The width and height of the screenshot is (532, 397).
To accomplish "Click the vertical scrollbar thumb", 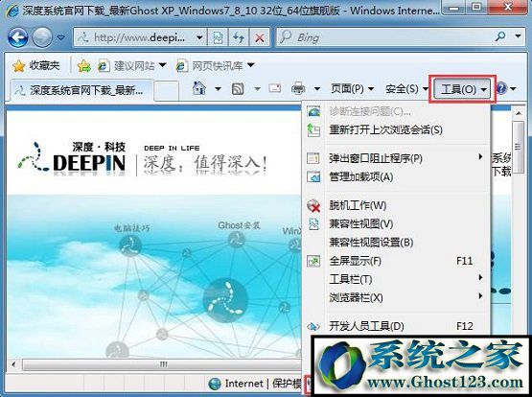I will pos(518,148).
